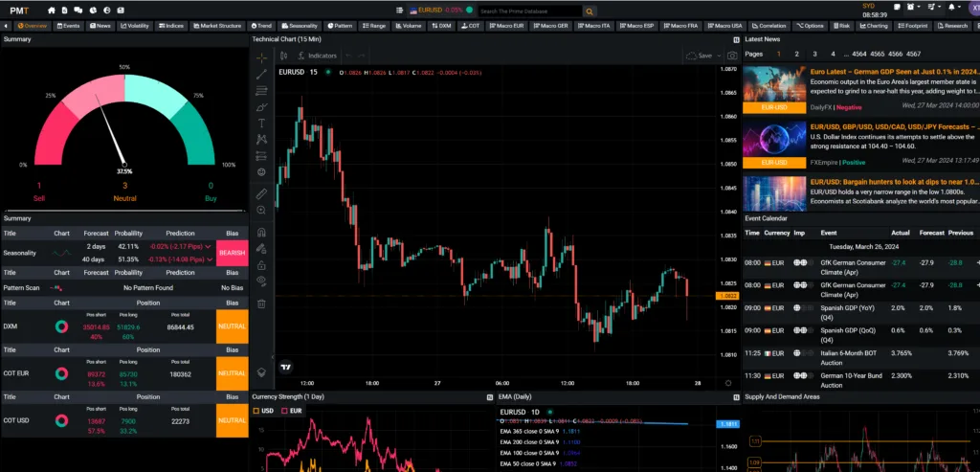The height and width of the screenshot is (472, 980).
Task: Click the NEUTRAL bias swatch for DXM
Action: coord(232,326)
